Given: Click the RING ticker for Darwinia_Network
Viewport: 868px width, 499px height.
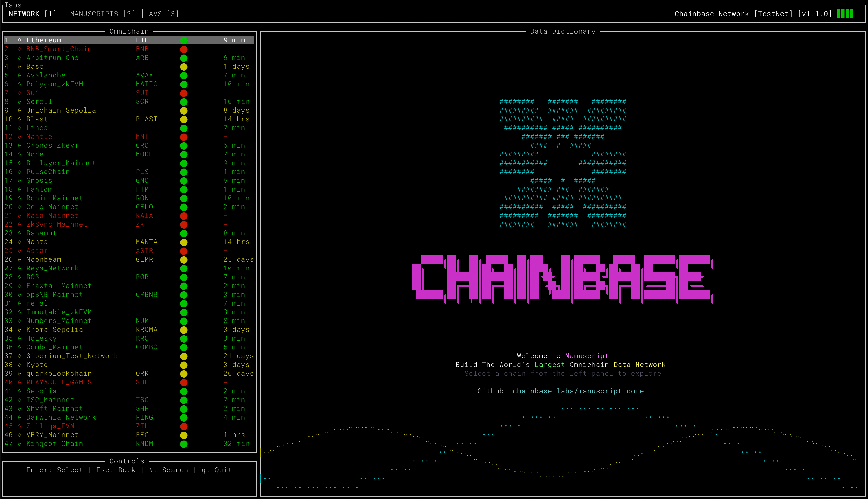Looking at the screenshot, I should (x=144, y=417).
